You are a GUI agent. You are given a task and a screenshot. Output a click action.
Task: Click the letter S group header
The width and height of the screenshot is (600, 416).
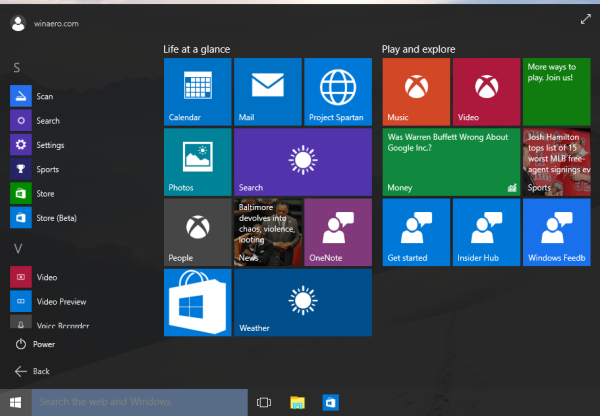(17, 68)
